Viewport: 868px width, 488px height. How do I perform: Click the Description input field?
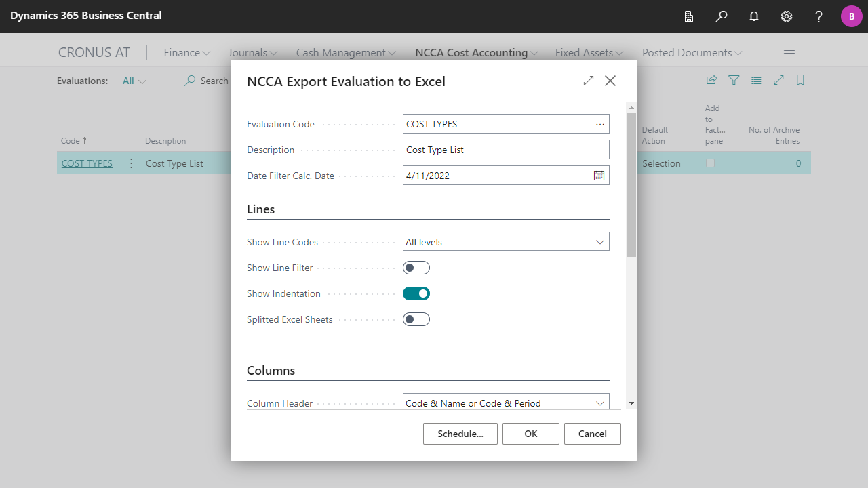506,150
